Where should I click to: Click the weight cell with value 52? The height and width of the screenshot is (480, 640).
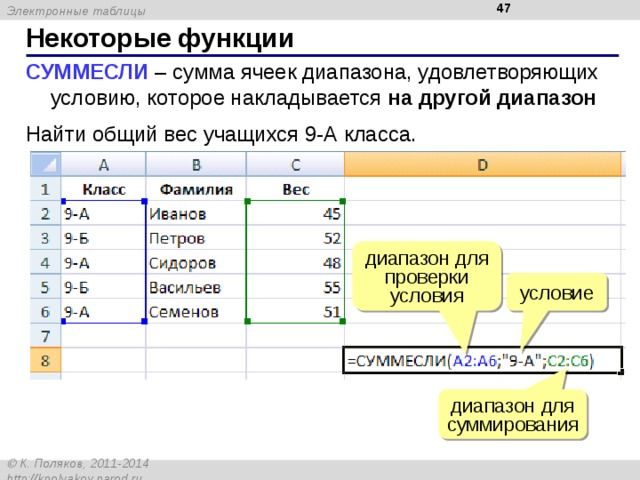[x=295, y=238]
